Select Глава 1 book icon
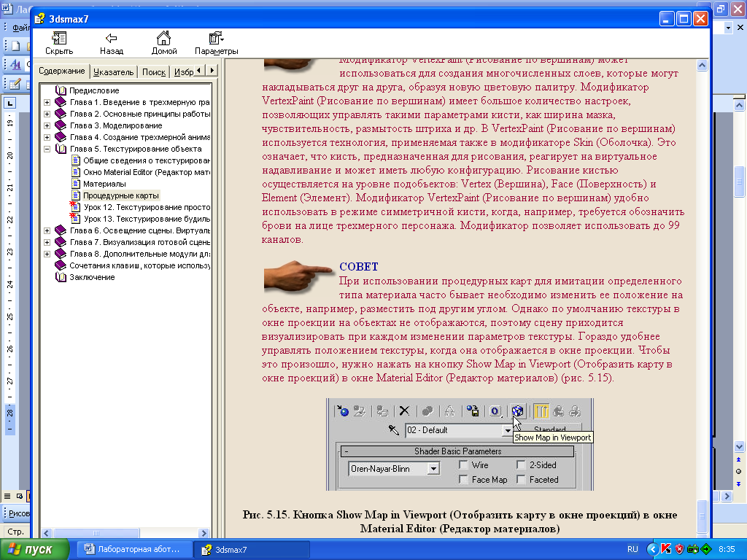 pyautogui.click(x=61, y=102)
